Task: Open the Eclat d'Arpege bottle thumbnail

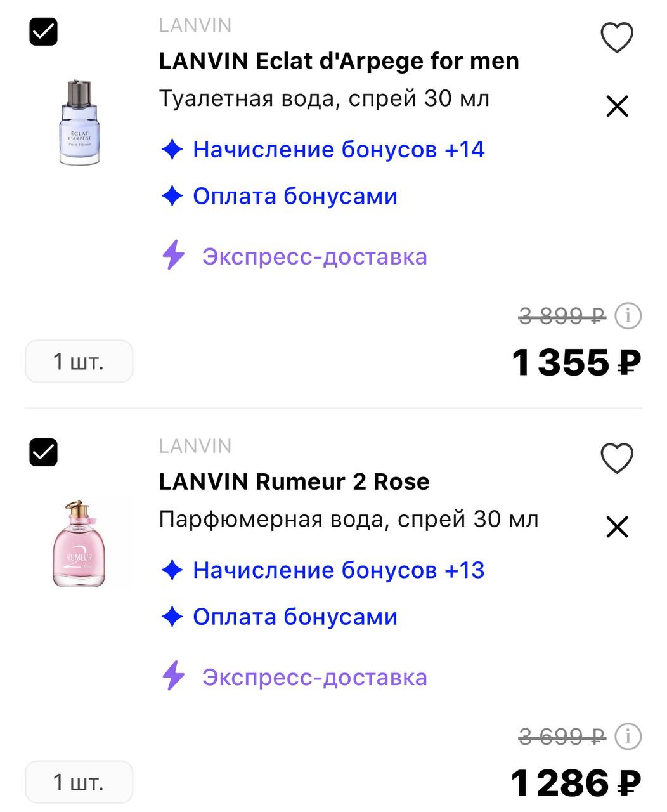Action: [x=79, y=122]
